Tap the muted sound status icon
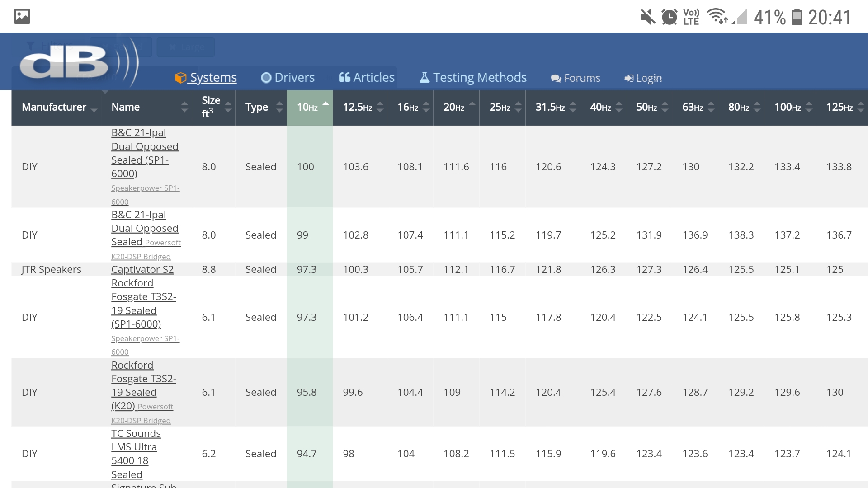Screen dimensions: 868x488 click(x=648, y=17)
